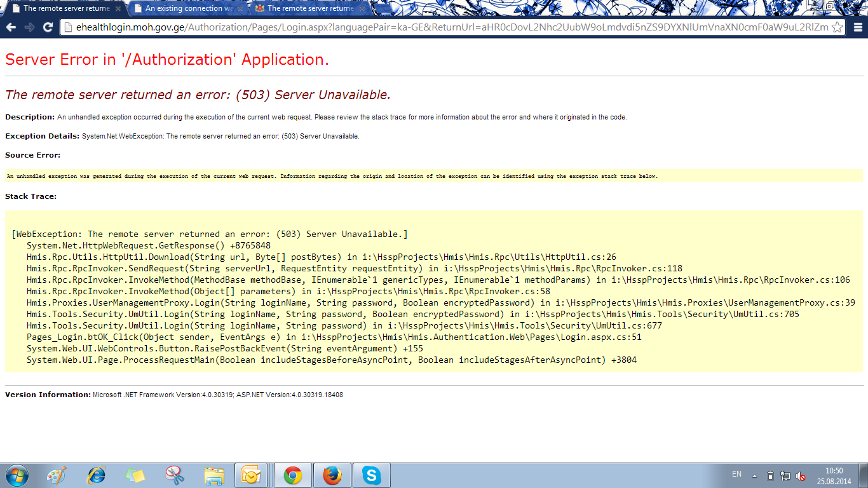Bookmark this page with the star icon
This screenshot has width=868, height=488.
click(x=837, y=27)
